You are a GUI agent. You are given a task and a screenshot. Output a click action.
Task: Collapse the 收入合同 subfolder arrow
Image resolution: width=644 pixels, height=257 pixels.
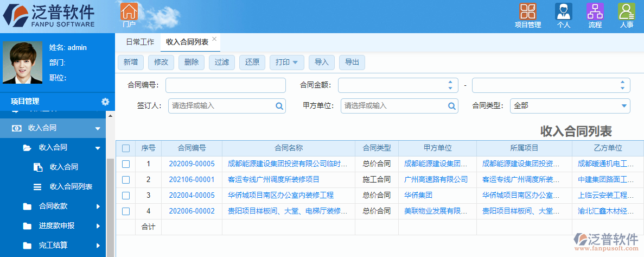click(97, 148)
